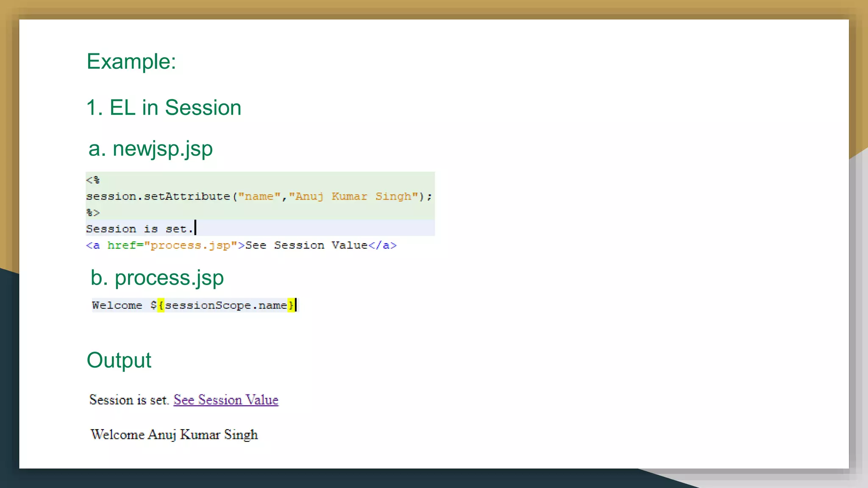Click the 'Example:' heading text

131,61
